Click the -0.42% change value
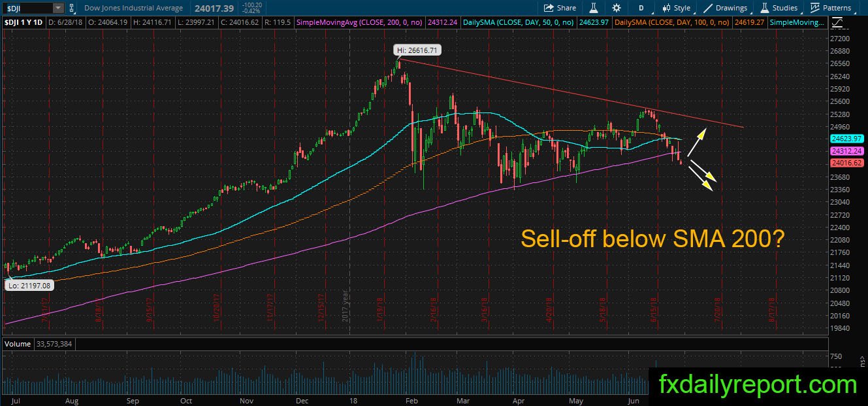 point(251,10)
